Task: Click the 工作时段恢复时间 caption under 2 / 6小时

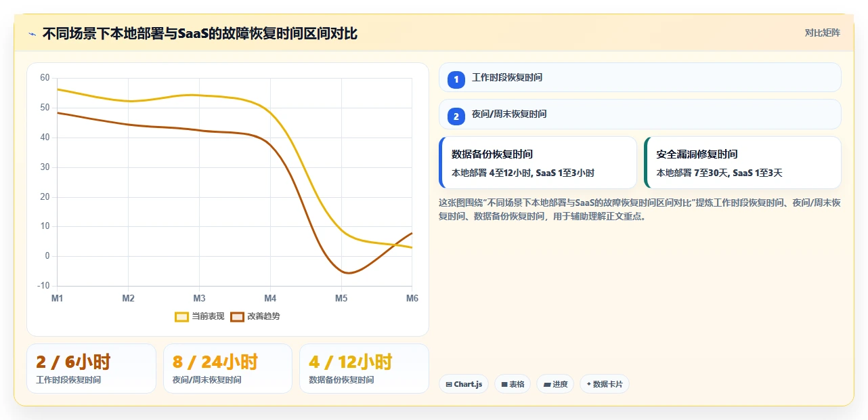Action: [68, 380]
